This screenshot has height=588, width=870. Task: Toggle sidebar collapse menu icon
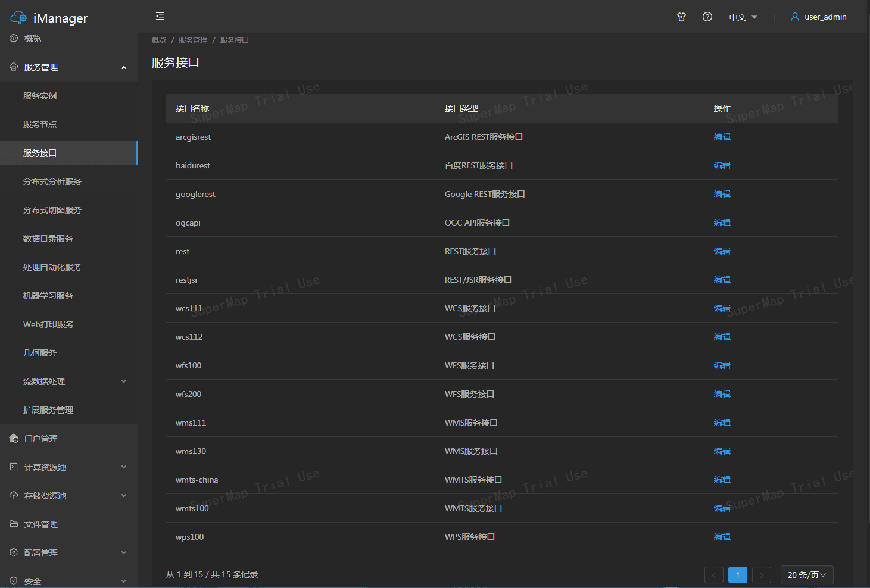tap(160, 16)
